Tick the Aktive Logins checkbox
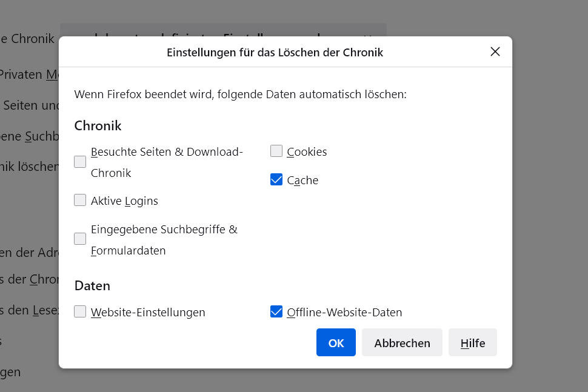The image size is (588, 392). (80, 201)
